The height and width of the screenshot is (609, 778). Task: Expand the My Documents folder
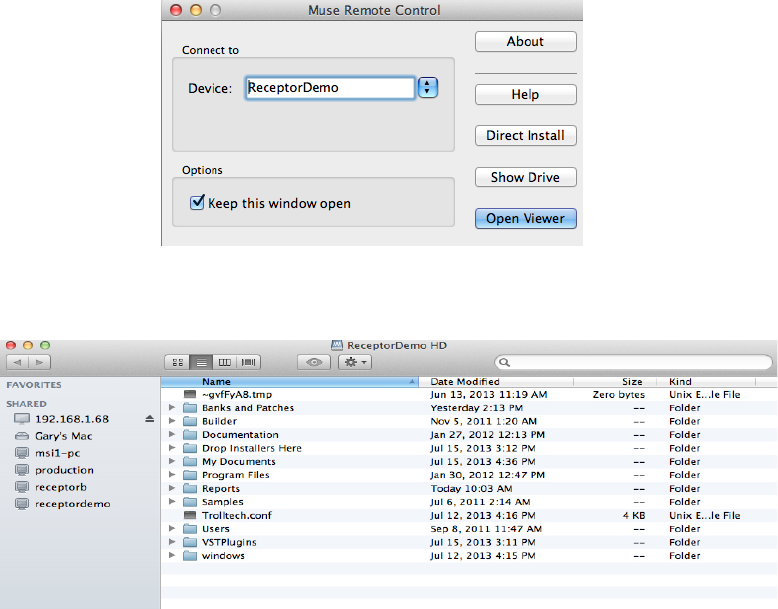tap(172, 461)
